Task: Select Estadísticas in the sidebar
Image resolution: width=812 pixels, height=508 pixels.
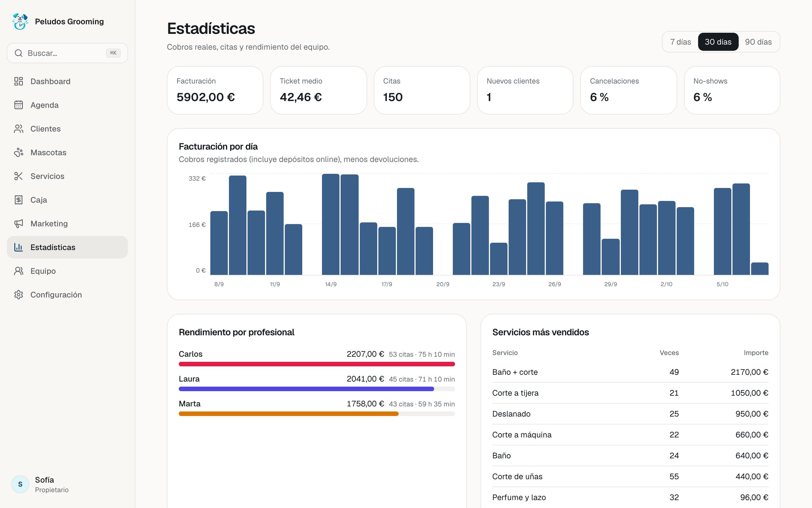Action: [x=67, y=247]
